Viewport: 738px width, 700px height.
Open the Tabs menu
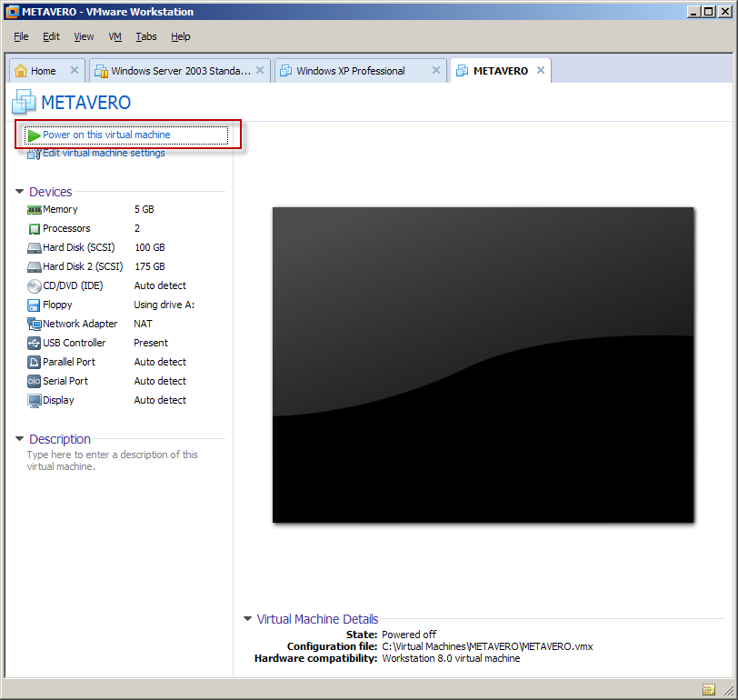(x=146, y=36)
